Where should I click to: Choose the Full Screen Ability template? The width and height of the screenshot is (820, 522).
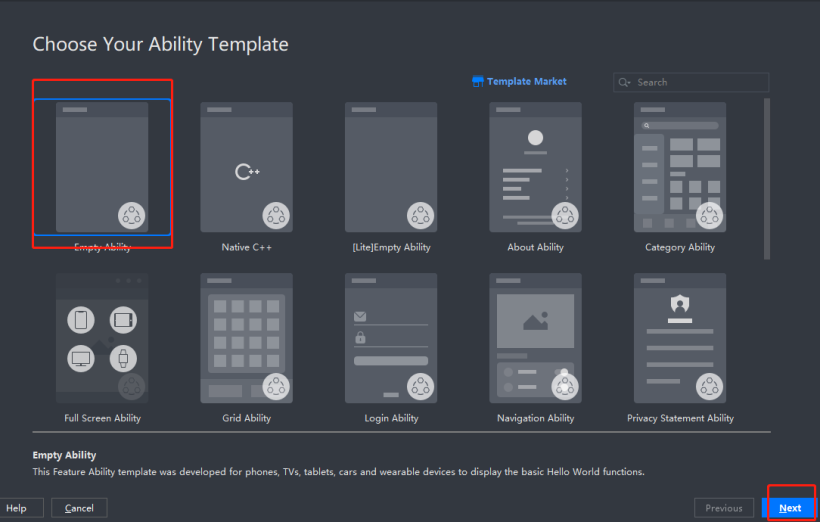click(102, 338)
